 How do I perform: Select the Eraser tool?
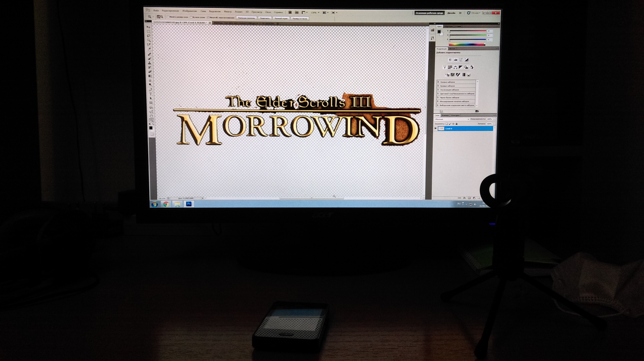pyautogui.click(x=150, y=71)
